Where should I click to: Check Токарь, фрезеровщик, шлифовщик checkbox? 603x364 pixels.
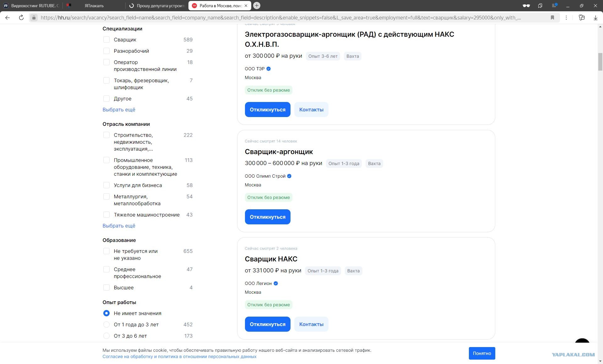[106, 80]
